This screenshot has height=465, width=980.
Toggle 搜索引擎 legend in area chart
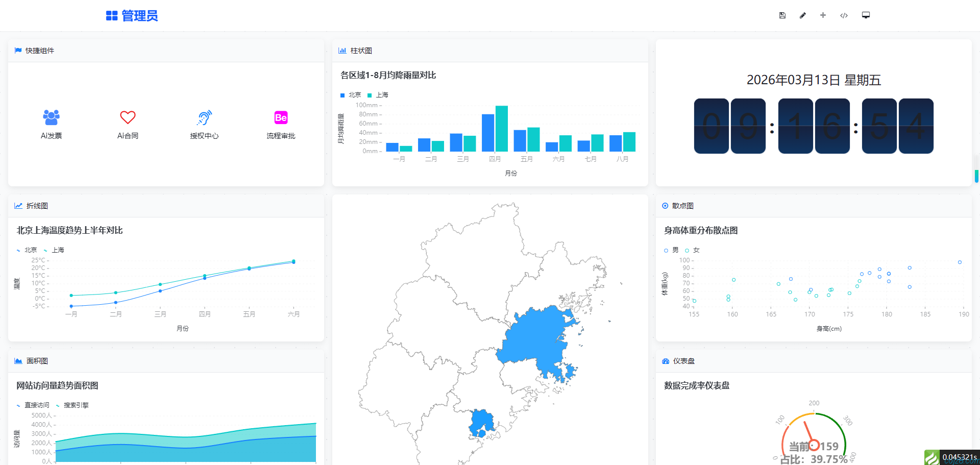point(72,405)
